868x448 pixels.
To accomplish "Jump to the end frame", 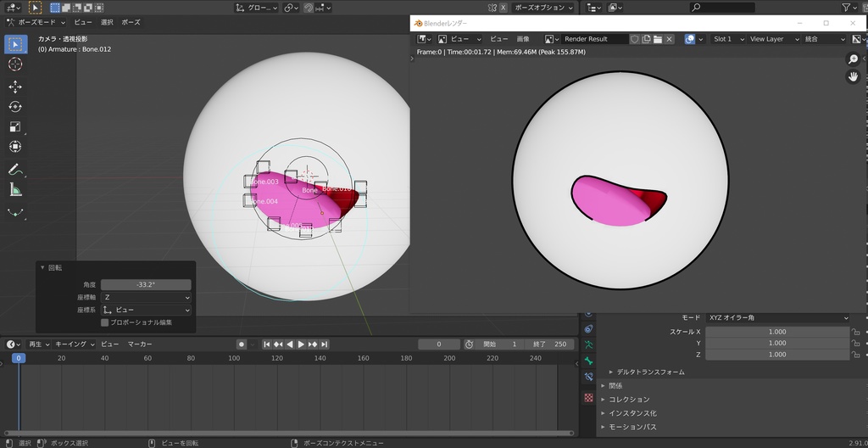I will pos(325,344).
